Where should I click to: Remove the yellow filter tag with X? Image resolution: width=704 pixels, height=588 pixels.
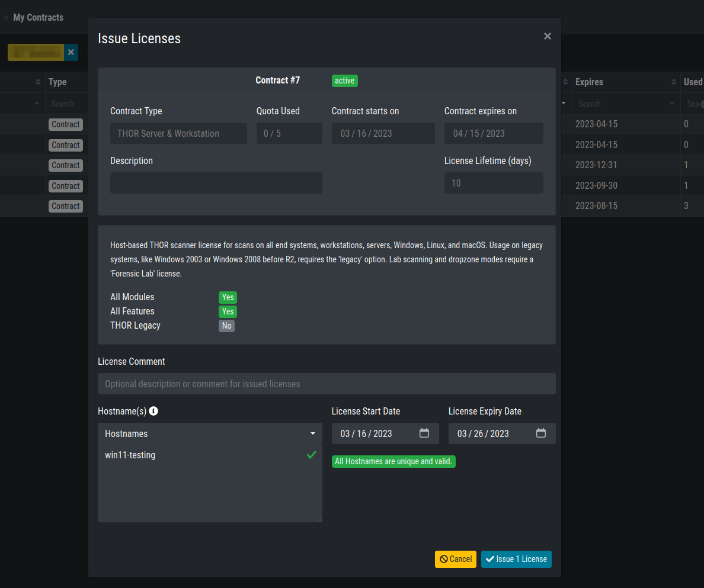(x=71, y=53)
